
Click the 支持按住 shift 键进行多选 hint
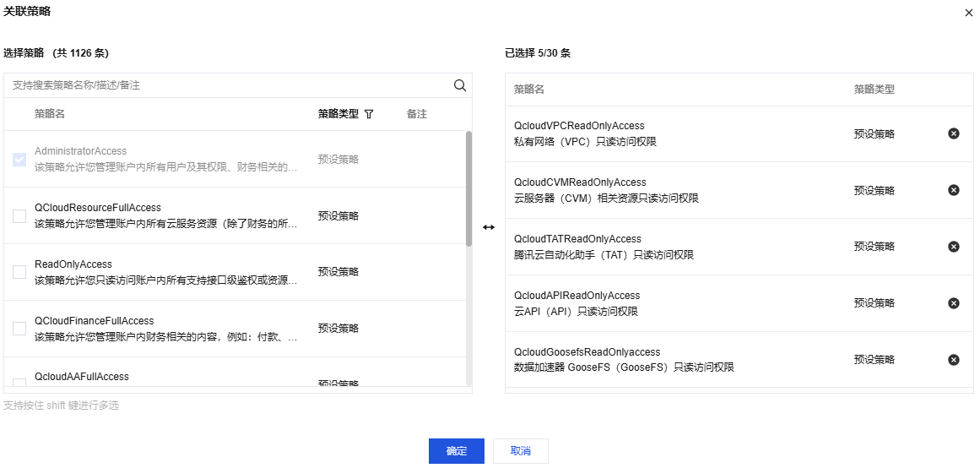(x=62, y=405)
